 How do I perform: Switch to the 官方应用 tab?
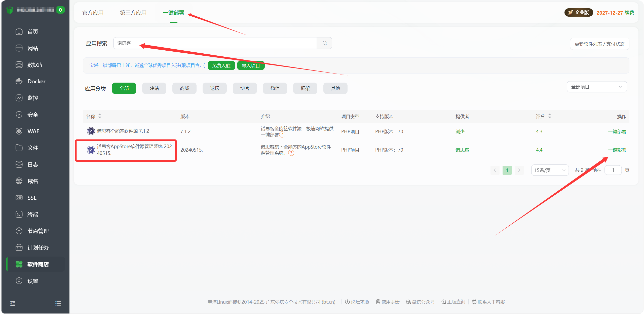(x=92, y=13)
